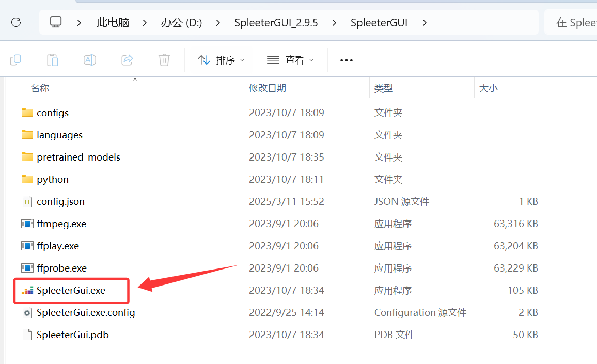Select the python folder name
The image size is (597, 364).
(53, 179)
